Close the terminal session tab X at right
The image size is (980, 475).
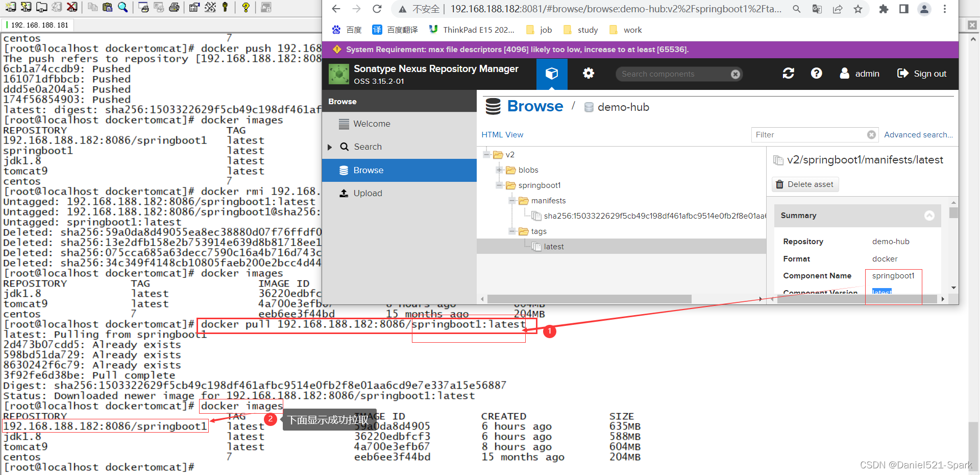click(x=972, y=25)
